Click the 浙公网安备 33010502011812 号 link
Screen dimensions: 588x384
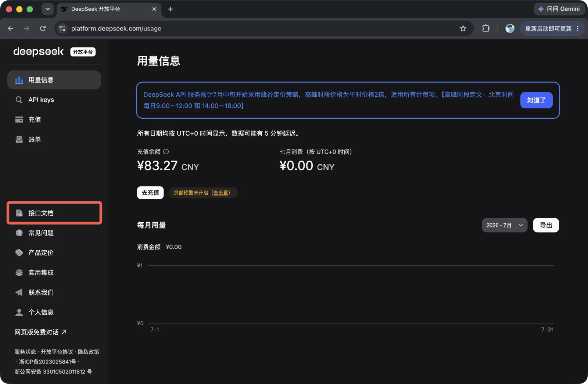[53, 372]
